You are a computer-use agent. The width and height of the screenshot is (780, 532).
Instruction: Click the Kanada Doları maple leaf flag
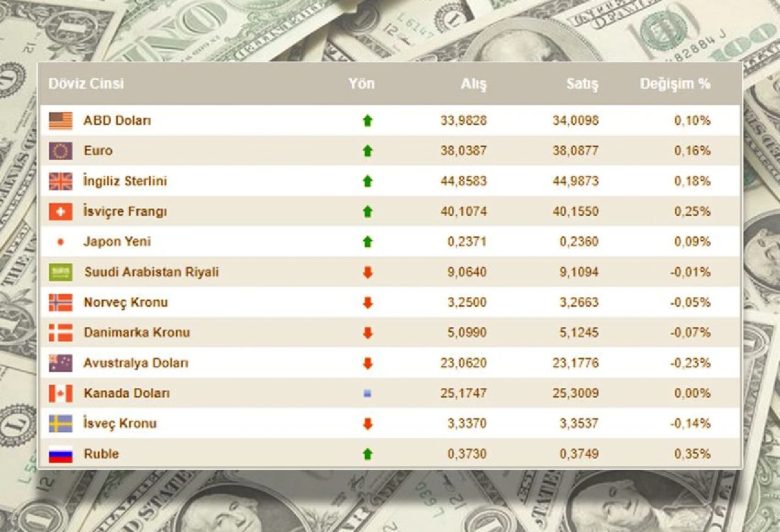[x=60, y=393]
